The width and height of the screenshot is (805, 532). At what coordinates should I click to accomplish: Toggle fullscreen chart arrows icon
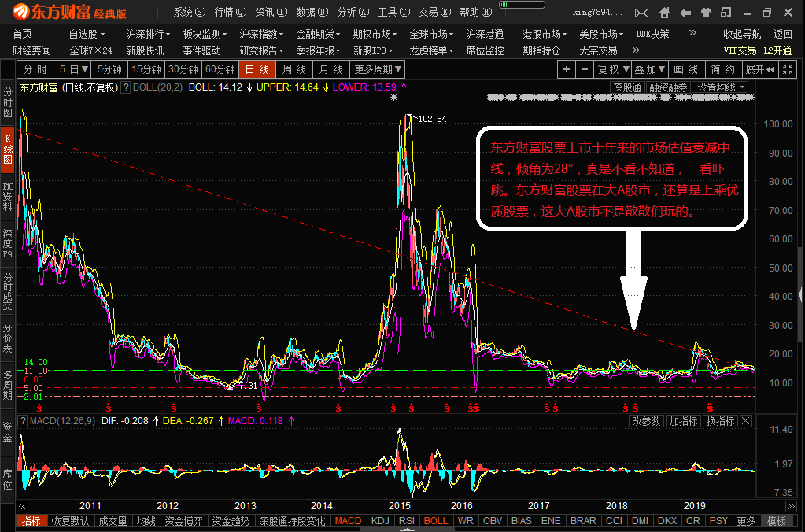point(788,69)
